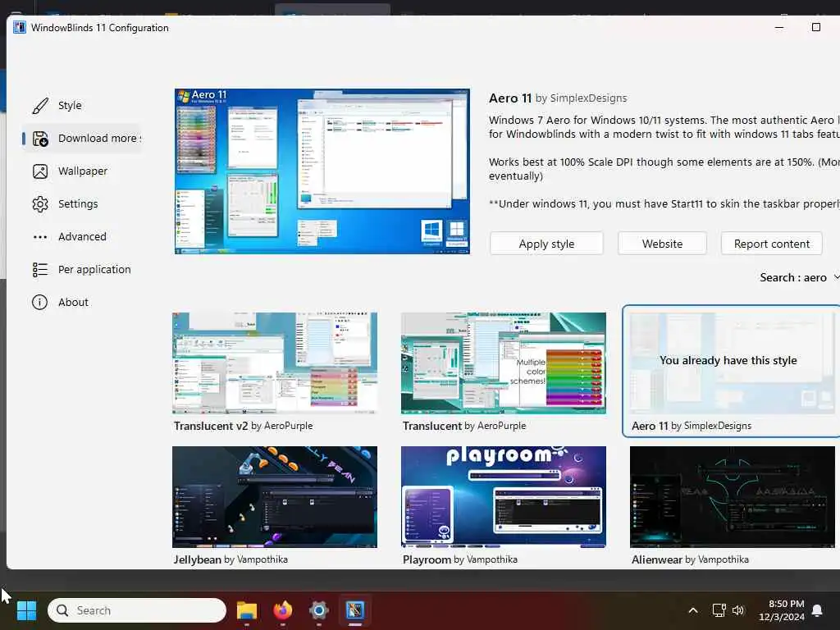Image resolution: width=840 pixels, height=630 pixels.
Task: Select Per application in the sidebar
Action: point(94,269)
